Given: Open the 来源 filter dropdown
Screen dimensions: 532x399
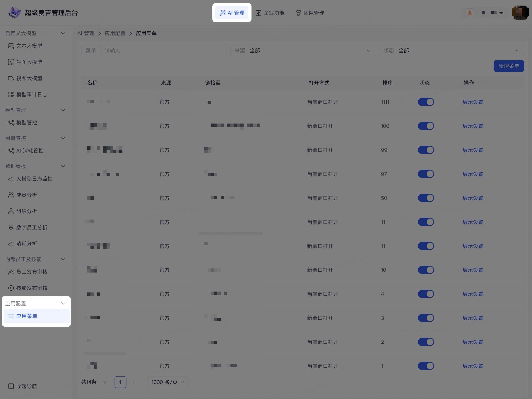Looking at the screenshot, I should pyautogui.click(x=302, y=51).
